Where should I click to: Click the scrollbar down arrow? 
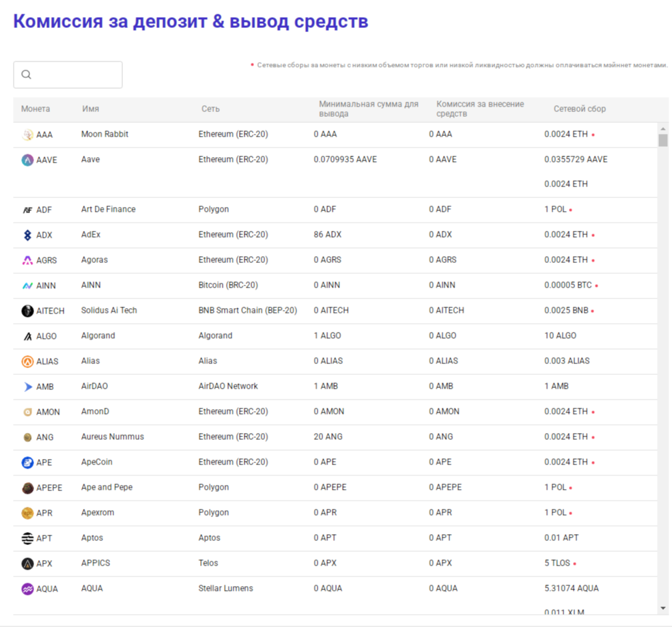[662, 608]
